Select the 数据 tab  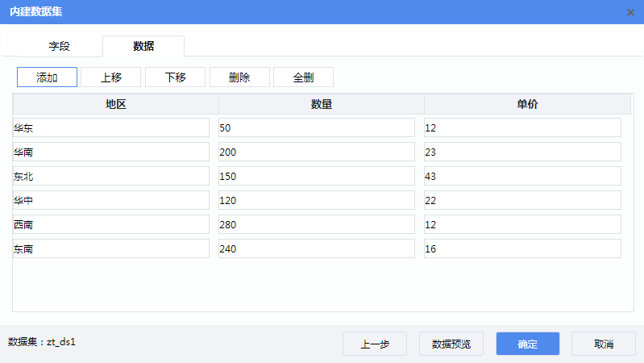coord(143,46)
